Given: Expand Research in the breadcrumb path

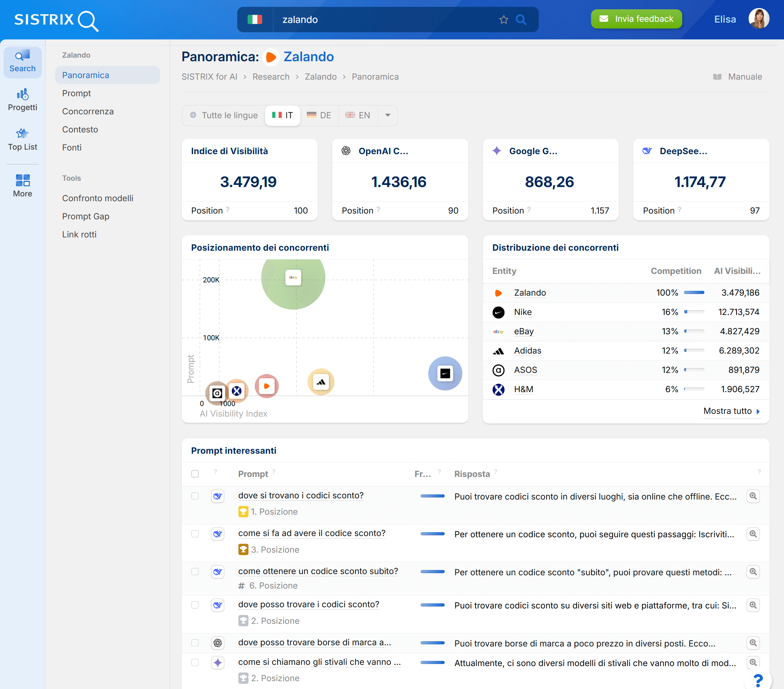Looking at the screenshot, I should (x=271, y=76).
